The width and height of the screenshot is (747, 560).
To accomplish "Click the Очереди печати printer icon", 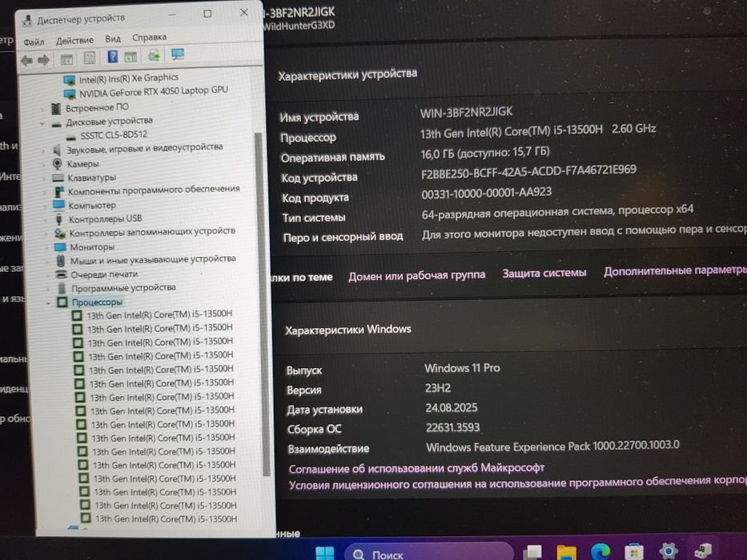I will [x=62, y=274].
